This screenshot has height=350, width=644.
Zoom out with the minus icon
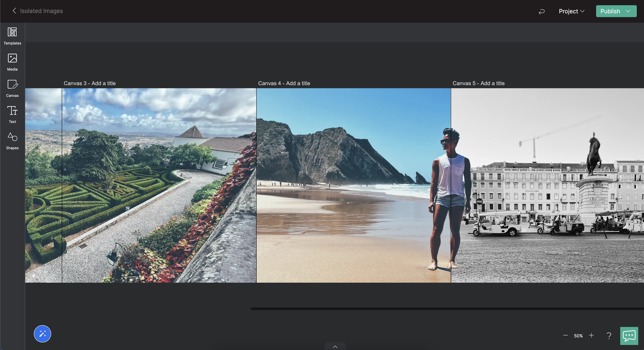[x=565, y=335]
